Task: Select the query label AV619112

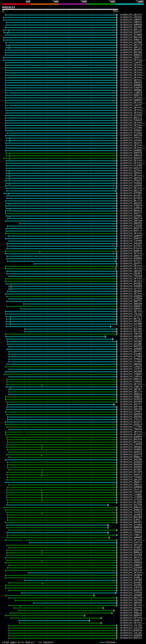Action: (8, 7)
